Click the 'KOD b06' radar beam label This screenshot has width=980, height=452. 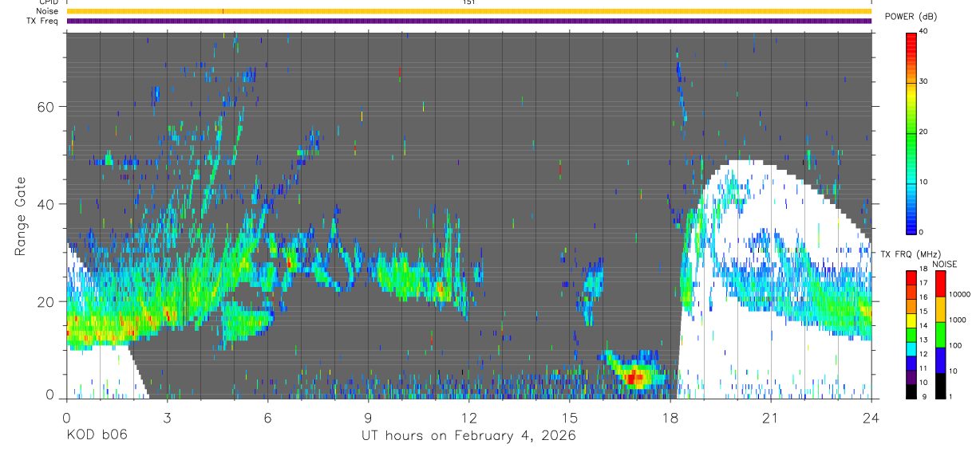point(97,435)
